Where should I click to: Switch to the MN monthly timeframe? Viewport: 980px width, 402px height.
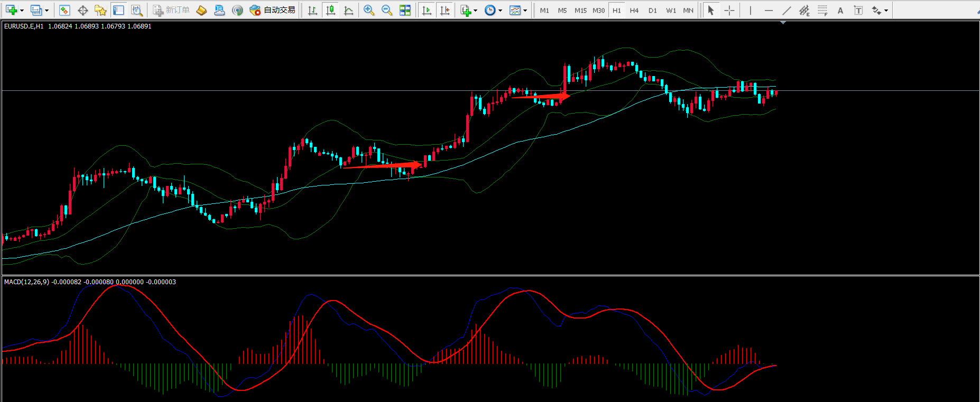pos(688,10)
